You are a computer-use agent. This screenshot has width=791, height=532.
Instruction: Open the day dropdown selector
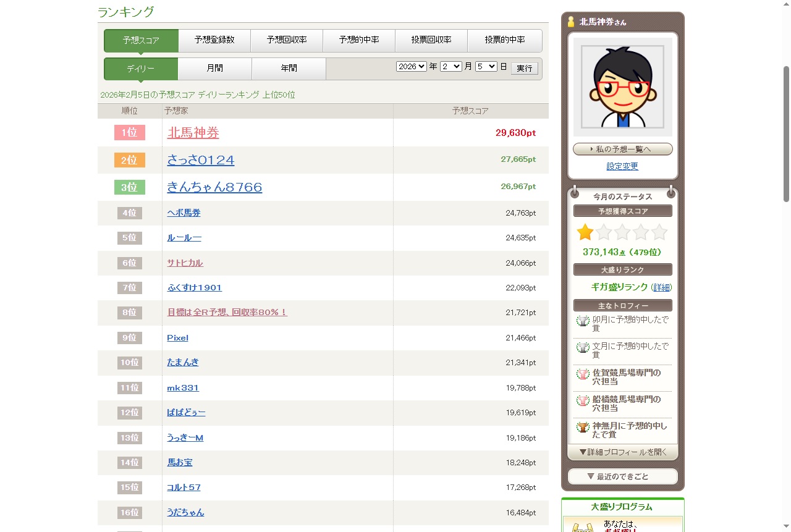(x=486, y=66)
